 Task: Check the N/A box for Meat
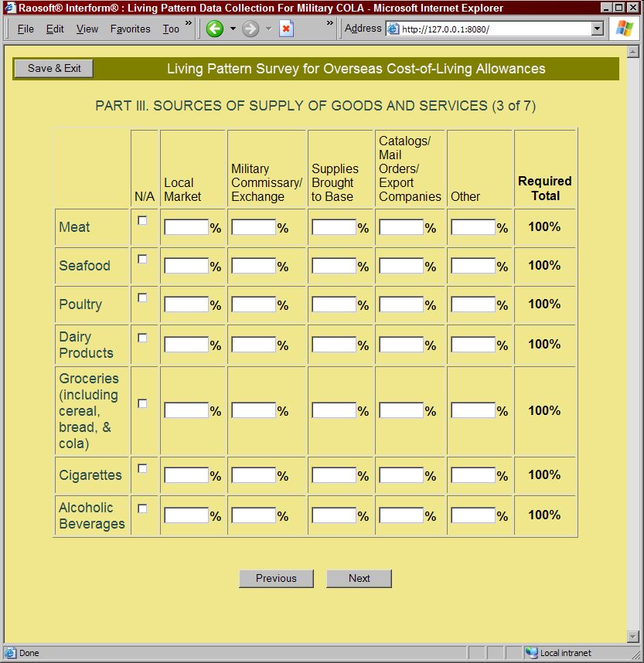[x=142, y=221]
